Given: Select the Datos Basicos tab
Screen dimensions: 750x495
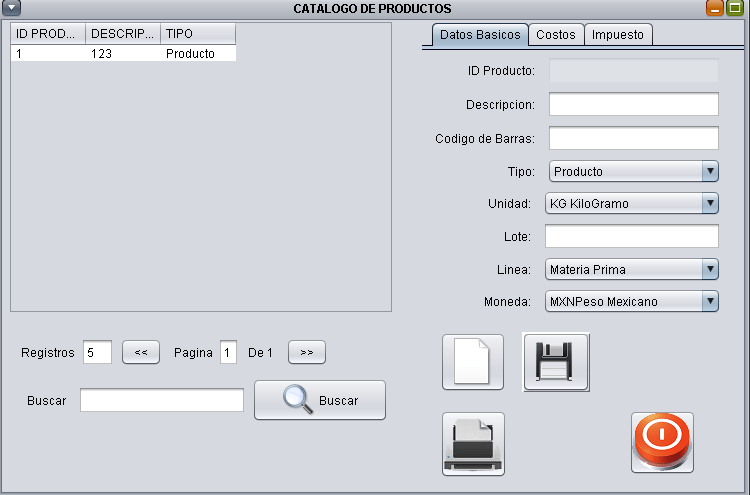Looking at the screenshot, I should [480, 35].
